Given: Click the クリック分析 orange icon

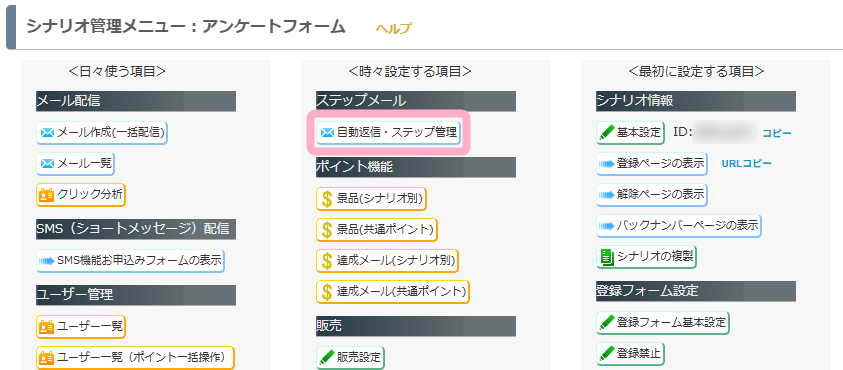Looking at the screenshot, I should tap(47, 195).
